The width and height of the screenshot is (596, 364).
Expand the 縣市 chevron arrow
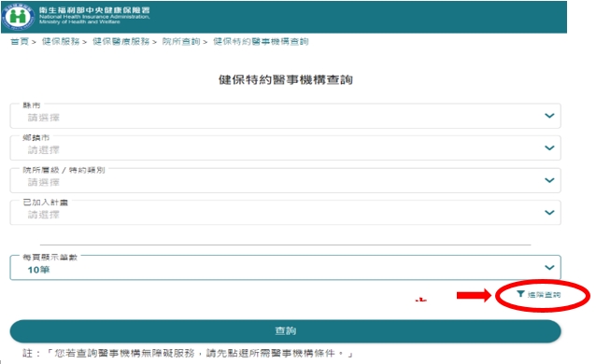click(549, 116)
